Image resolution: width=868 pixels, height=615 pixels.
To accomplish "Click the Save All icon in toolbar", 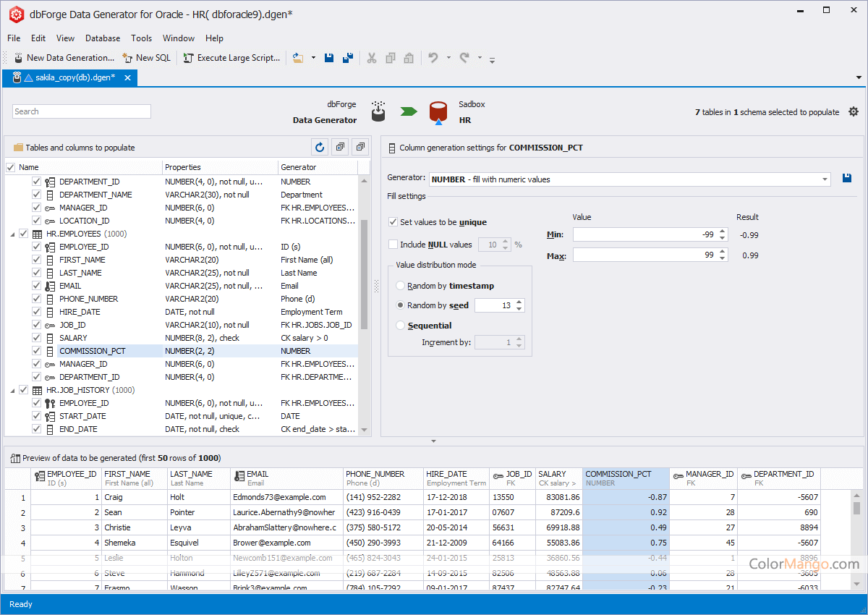I will tap(348, 58).
